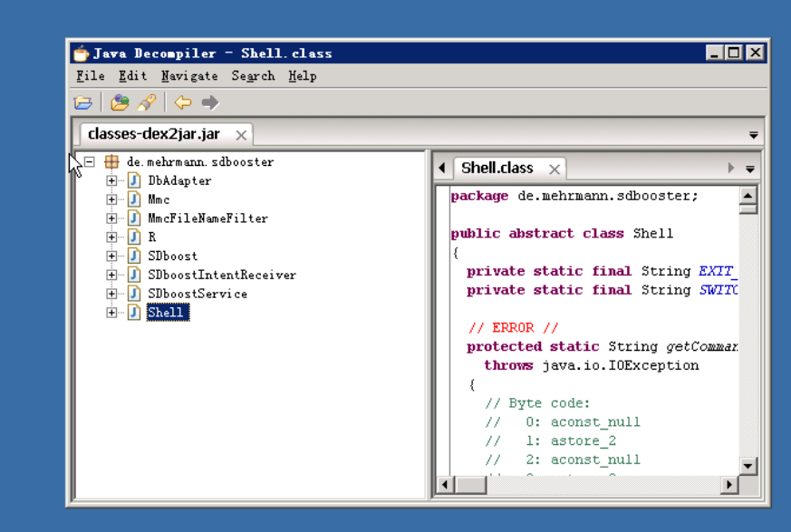Open the Help menu
791x532 pixels.
302,76
